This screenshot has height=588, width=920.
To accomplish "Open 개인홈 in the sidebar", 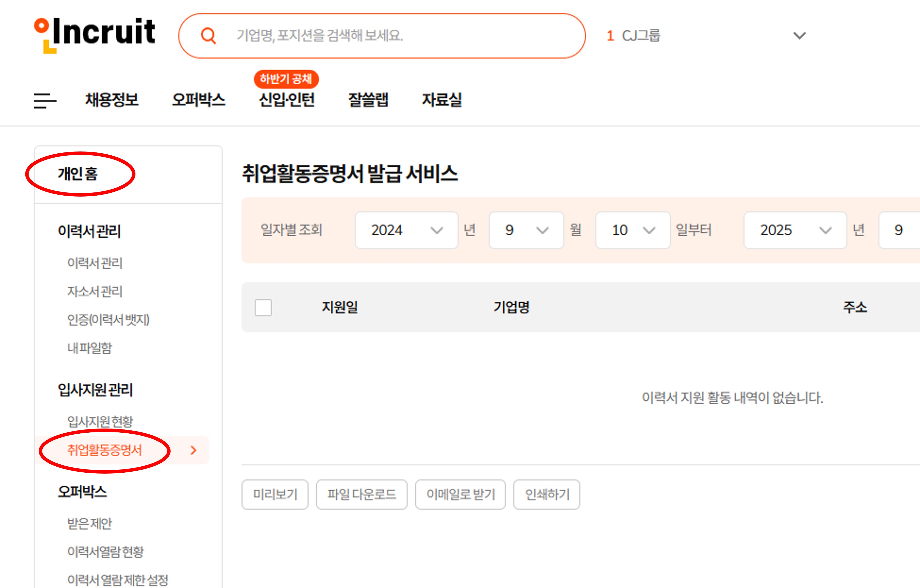I will click(x=78, y=174).
